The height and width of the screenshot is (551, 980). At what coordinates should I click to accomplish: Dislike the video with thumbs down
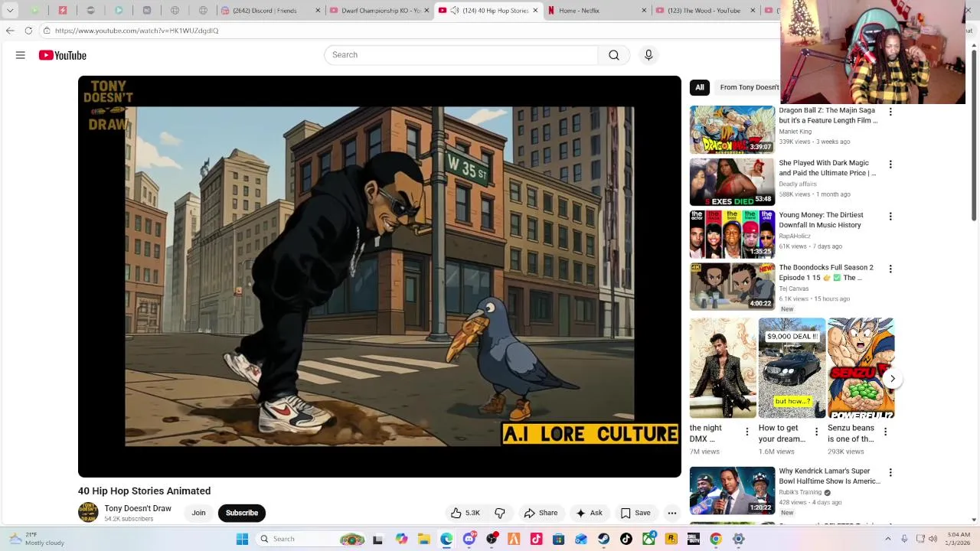pos(500,513)
